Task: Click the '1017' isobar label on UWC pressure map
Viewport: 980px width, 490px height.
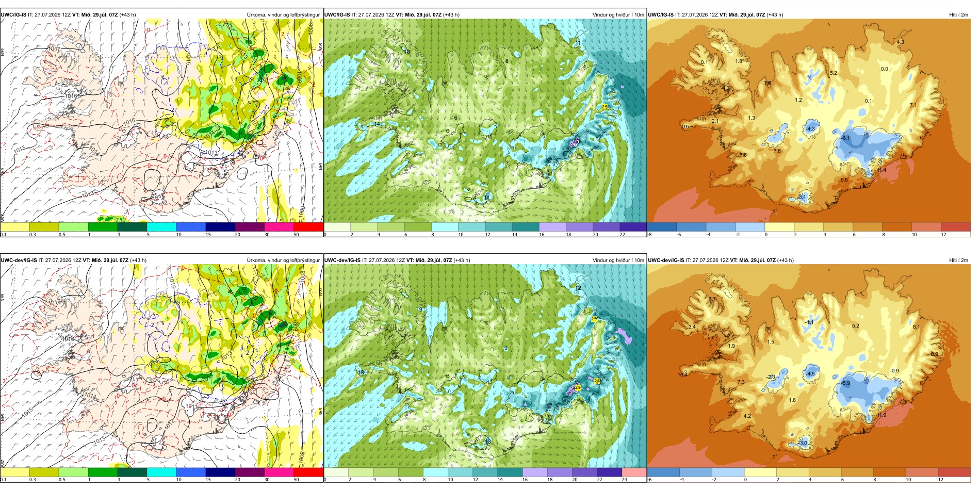Action: tap(55, 48)
